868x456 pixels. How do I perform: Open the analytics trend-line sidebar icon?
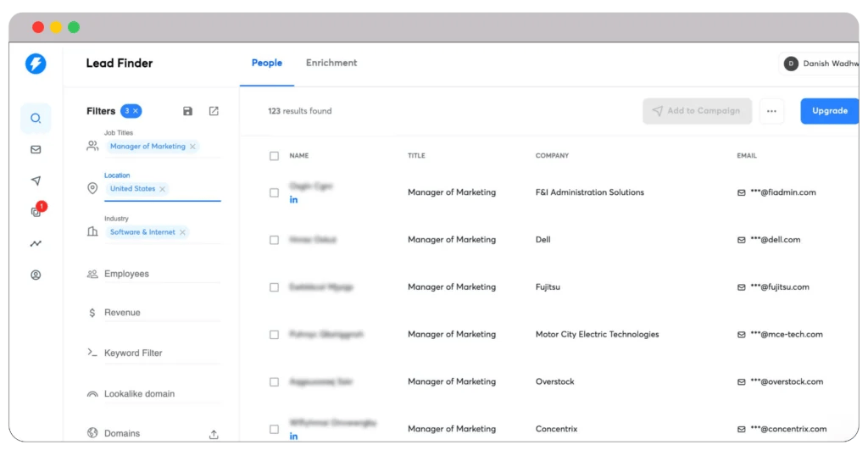tap(36, 243)
